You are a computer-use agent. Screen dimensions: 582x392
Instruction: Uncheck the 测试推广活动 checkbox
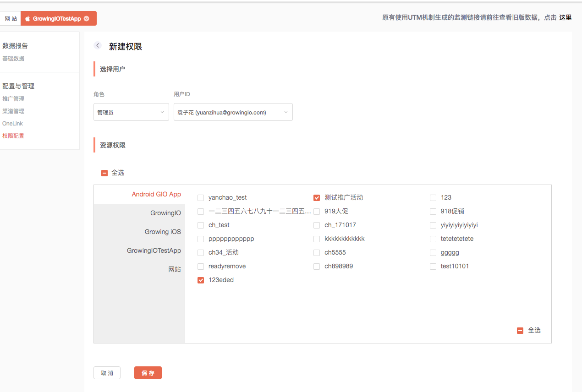(x=317, y=198)
